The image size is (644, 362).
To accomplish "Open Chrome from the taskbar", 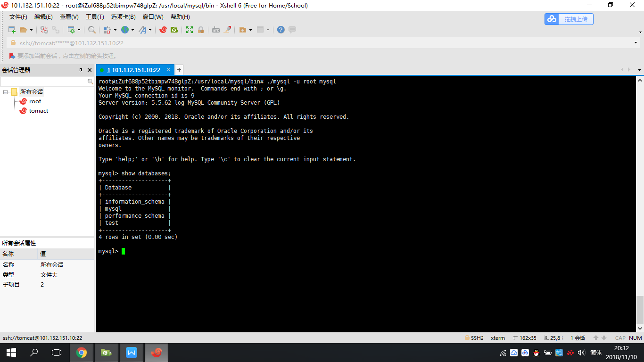I will pyautogui.click(x=82, y=353).
